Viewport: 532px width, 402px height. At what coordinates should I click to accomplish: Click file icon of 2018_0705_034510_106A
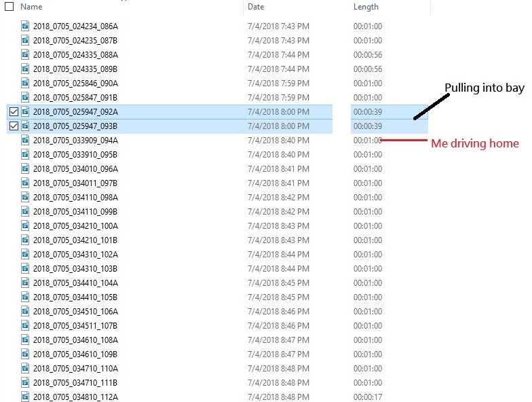pyautogui.click(x=26, y=312)
